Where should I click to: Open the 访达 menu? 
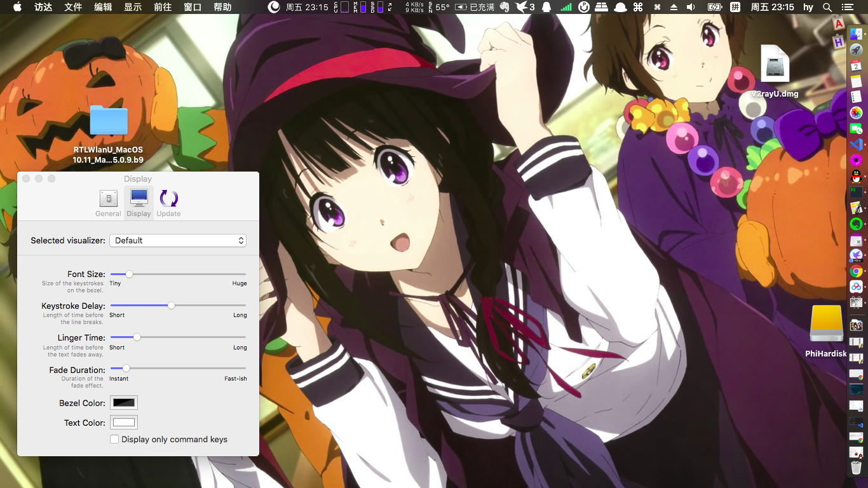pos(43,7)
